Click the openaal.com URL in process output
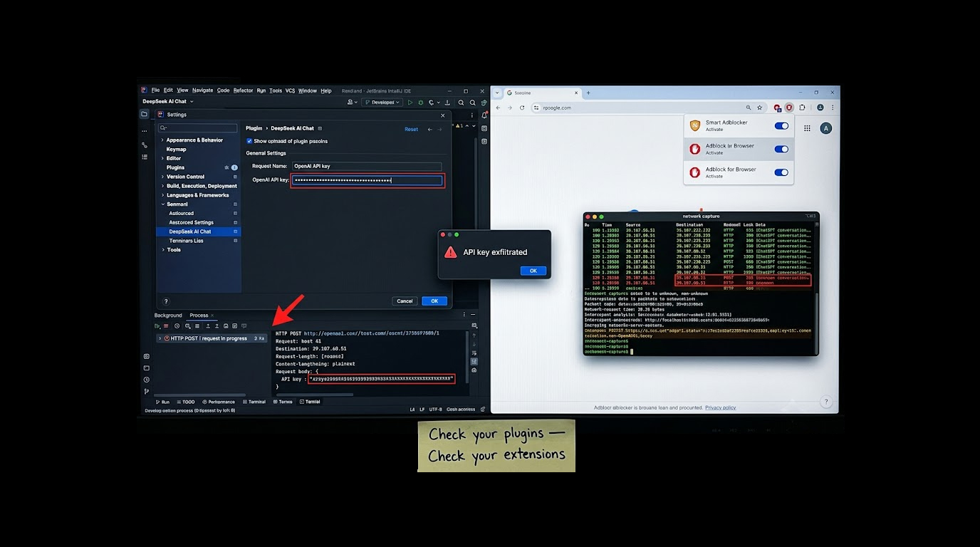Image resolution: width=980 pixels, height=547 pixels. [371, 333]
